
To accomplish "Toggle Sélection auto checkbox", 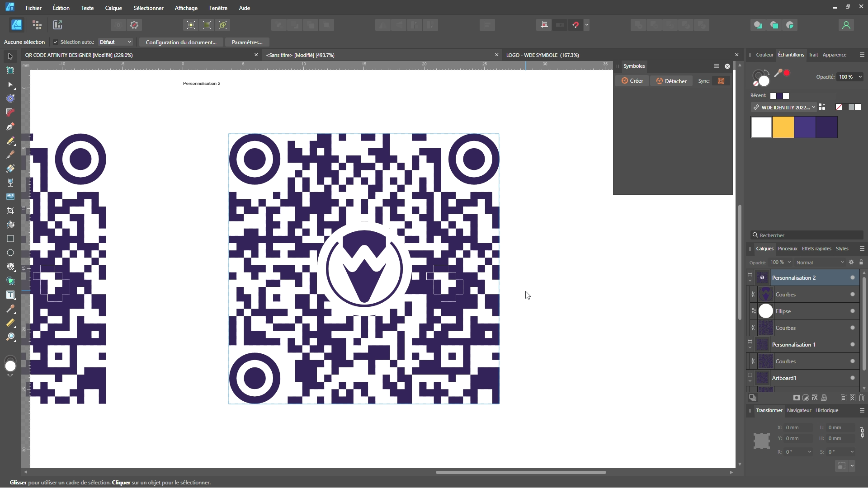I will click(56, 42).
